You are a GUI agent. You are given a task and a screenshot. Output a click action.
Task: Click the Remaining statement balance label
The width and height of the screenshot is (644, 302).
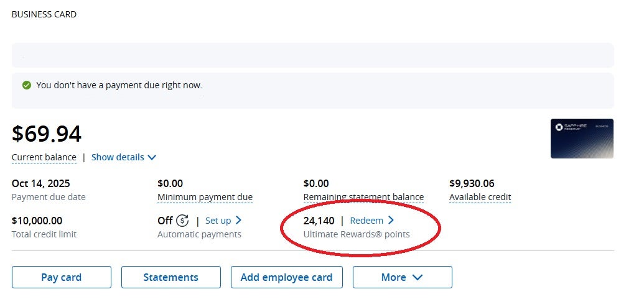tap(363, 197)
